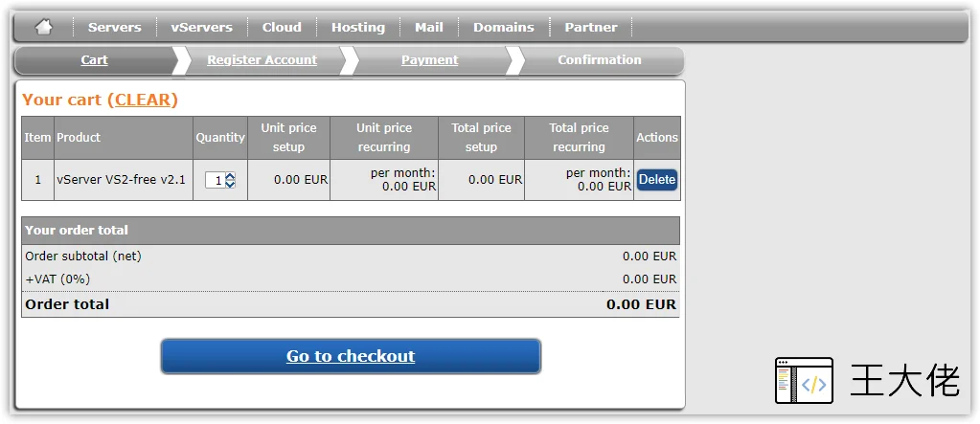Increase quantity with the up stepper arrow
This screenshot has width=980, height=424.
point(230,176)
